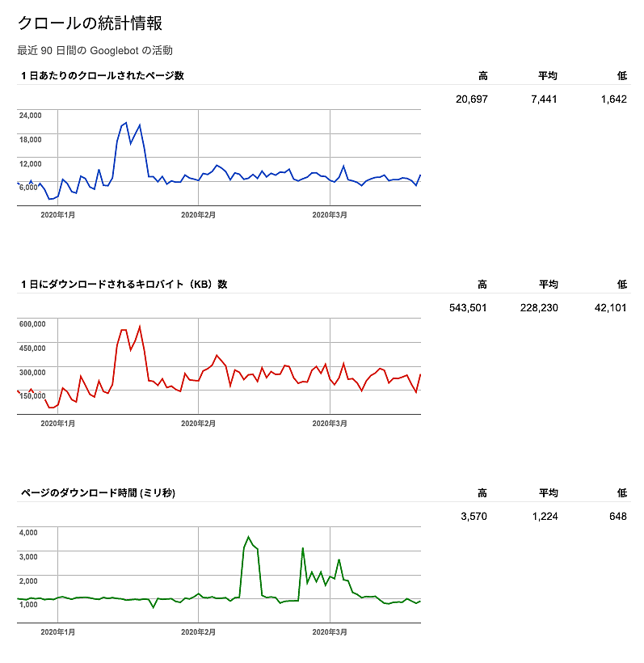Select the low value 42,101
The image size is (644, 663).
[x=611, y=308]
